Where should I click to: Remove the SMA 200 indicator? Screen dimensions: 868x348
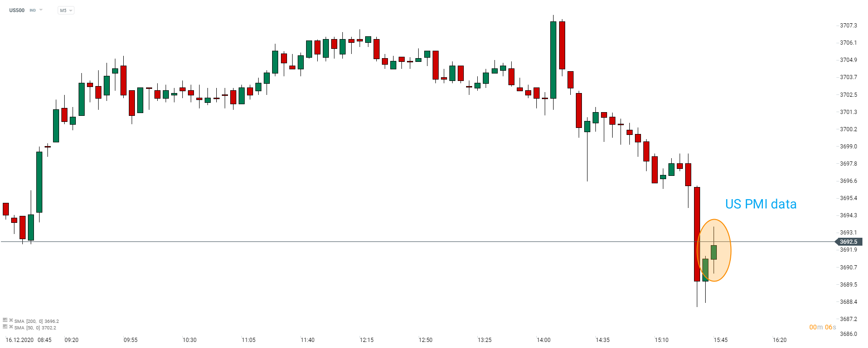click(11, 321)
